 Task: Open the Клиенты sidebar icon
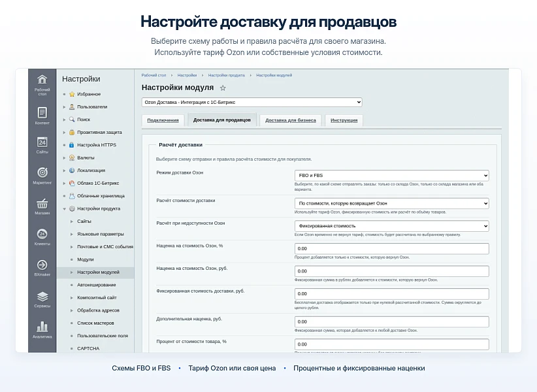tap(42, 234)
